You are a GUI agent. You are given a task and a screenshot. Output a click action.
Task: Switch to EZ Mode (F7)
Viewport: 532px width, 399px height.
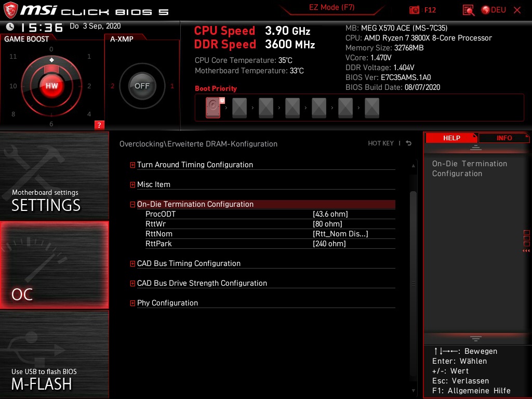331,7
